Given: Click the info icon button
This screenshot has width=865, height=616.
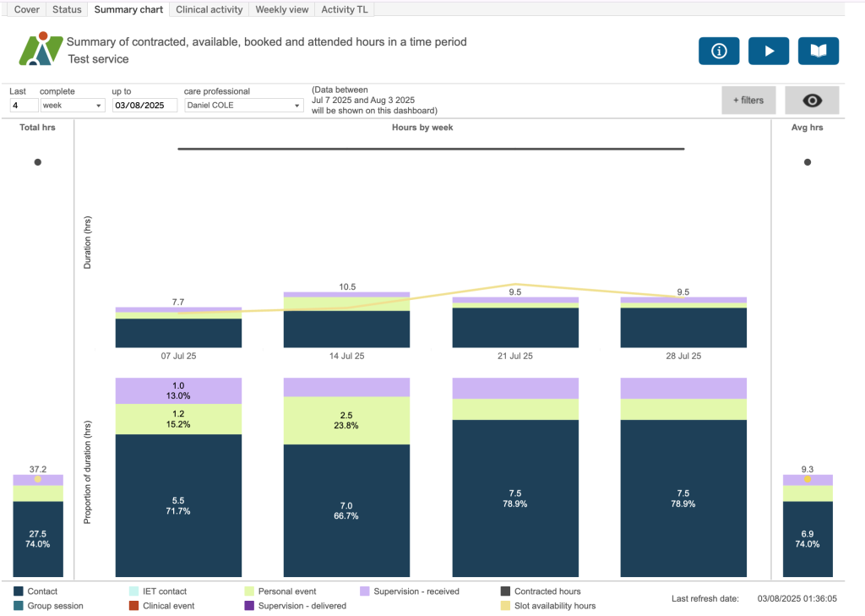Looking at the screenshot, I should click(719, 51).
